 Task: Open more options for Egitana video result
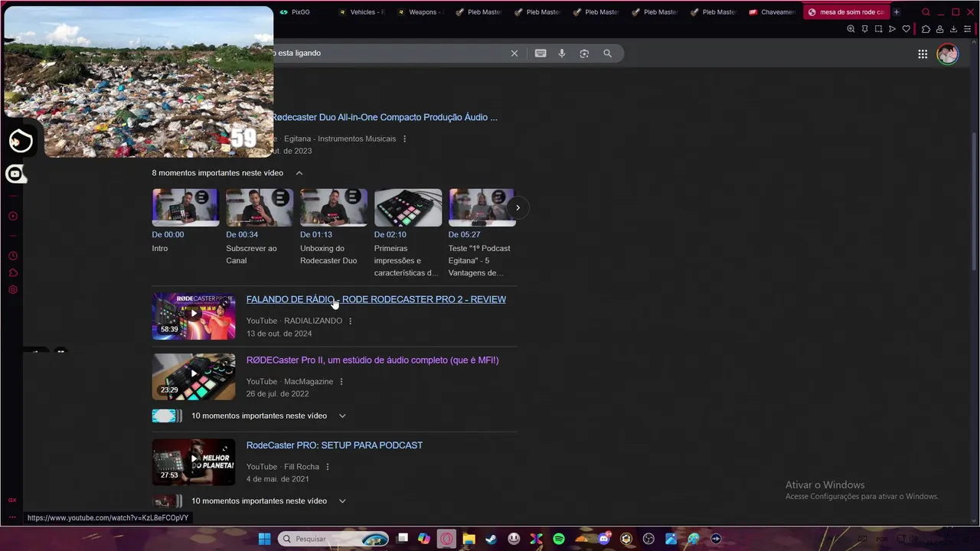click(404, 139)
